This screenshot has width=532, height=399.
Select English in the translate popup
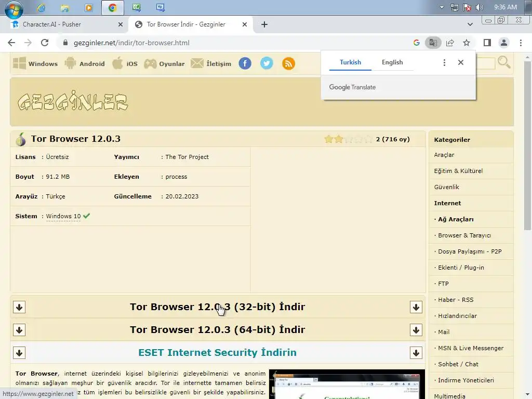click(x=392, y=62)
